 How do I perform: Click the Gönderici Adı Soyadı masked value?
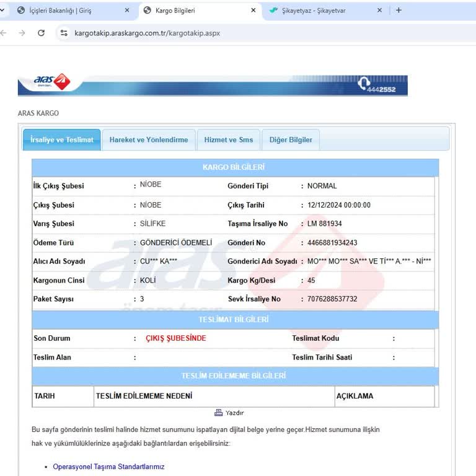(x=369, y=261)
